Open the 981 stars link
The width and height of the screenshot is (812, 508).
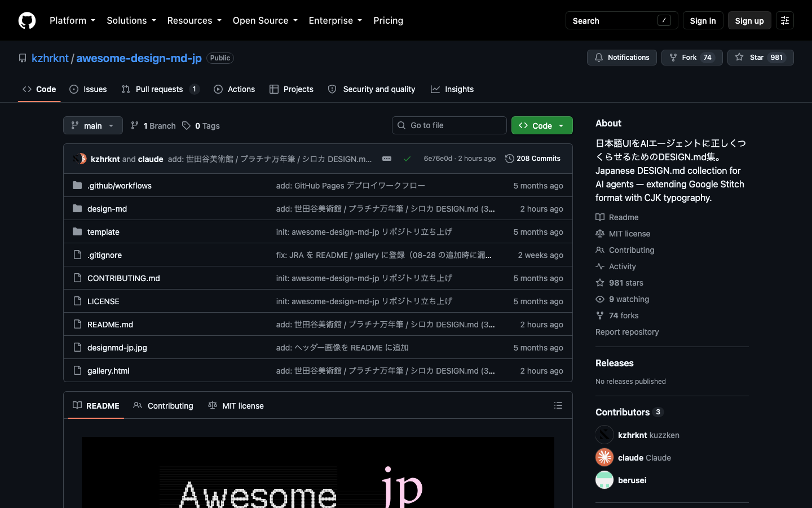(619, 283)
